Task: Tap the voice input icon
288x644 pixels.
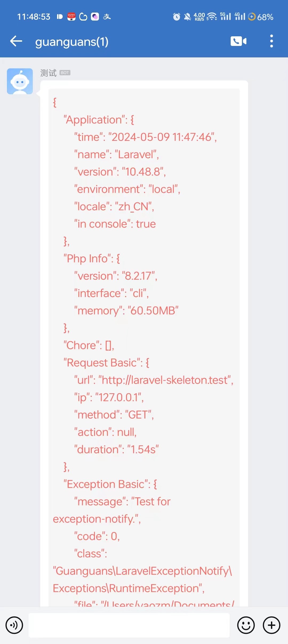Action: (14, 625)
